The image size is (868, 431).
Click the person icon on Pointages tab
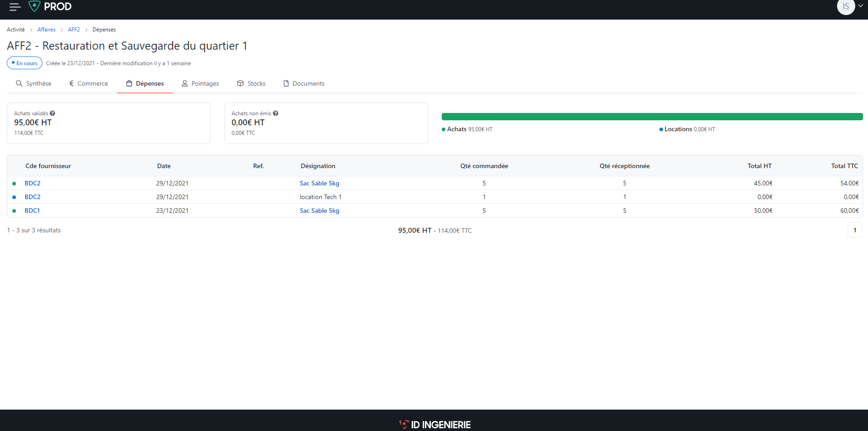click(x=184, y=83)
